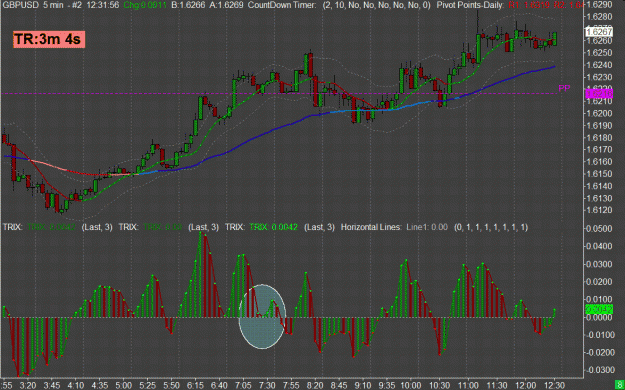
Task: Click the "4:10" time axis label
Action: point(75,385)
